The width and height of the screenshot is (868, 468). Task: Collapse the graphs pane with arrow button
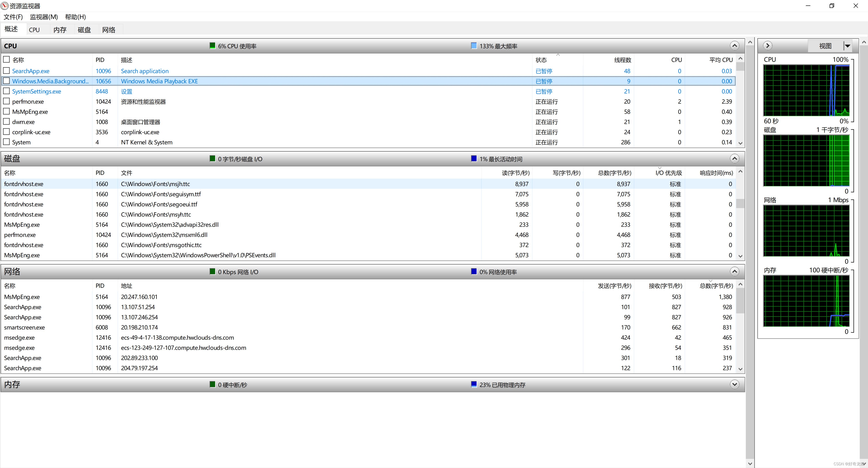pos(768,45)
